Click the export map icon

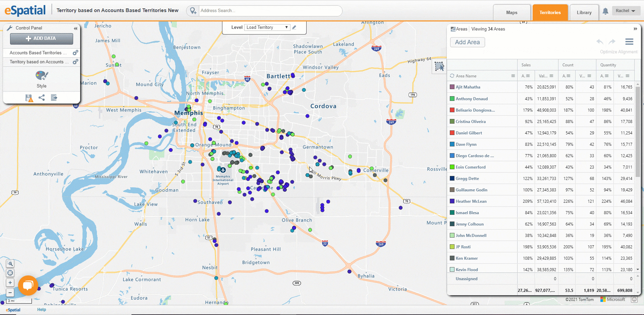point(54,98)
